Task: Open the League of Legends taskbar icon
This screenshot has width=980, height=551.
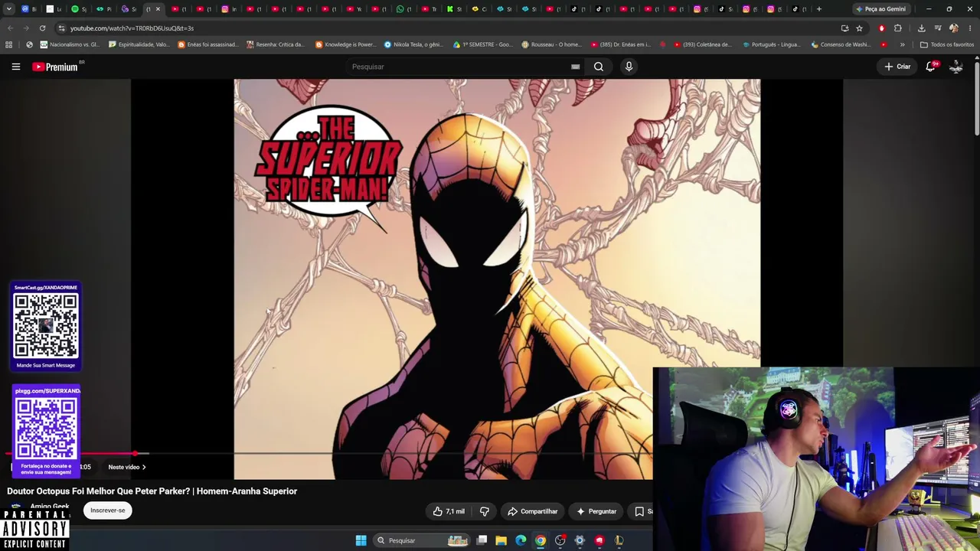Action: [x=619, y=540]
